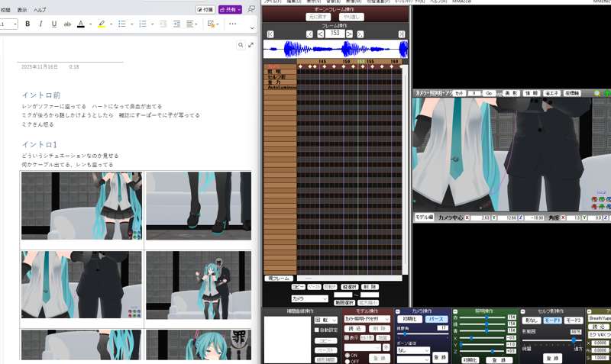Open the カメラ・照明・アクセサリ model dropdown
This screenshot has width=611, height=364.
[x=367, y=319]
